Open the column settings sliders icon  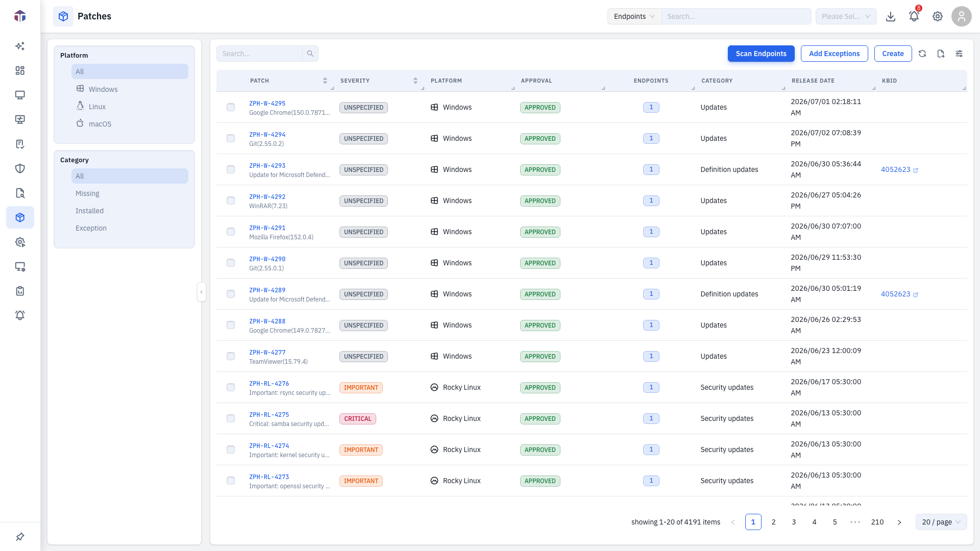click(959, 54)
